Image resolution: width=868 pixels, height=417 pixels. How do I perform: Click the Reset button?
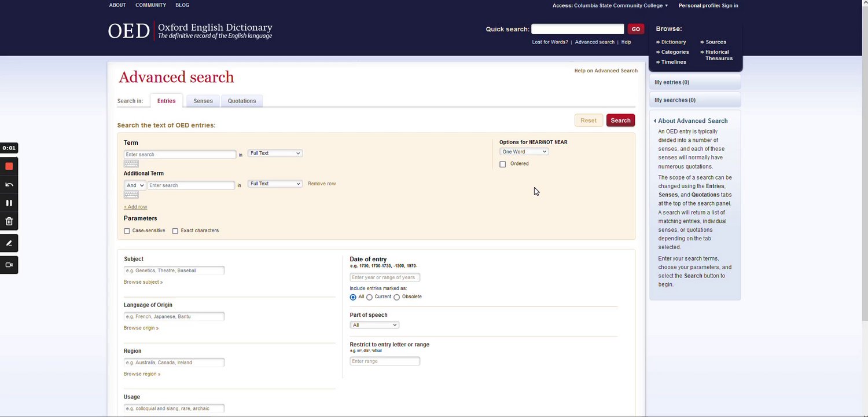coord(589,120)
